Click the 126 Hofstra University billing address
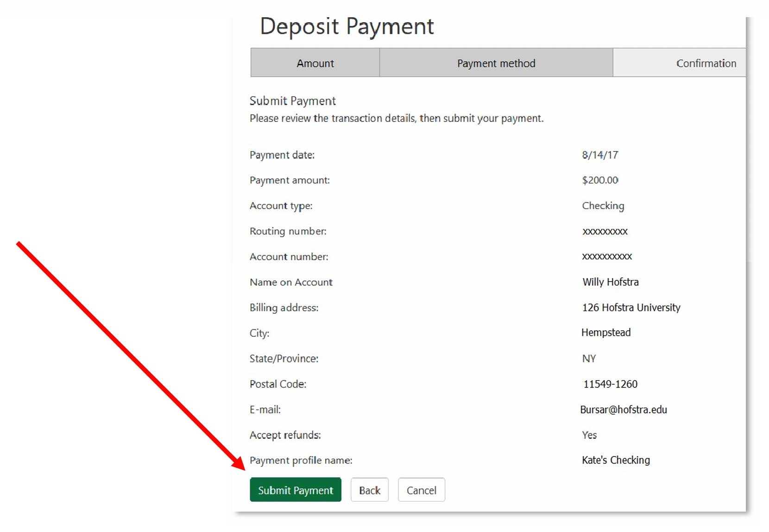769x532 pixels. coord(631,307)
